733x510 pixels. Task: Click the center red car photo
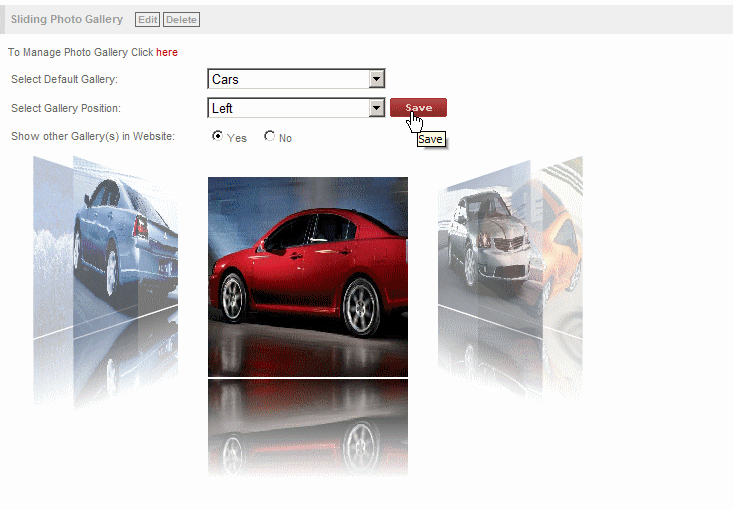[x=308, y=277]
